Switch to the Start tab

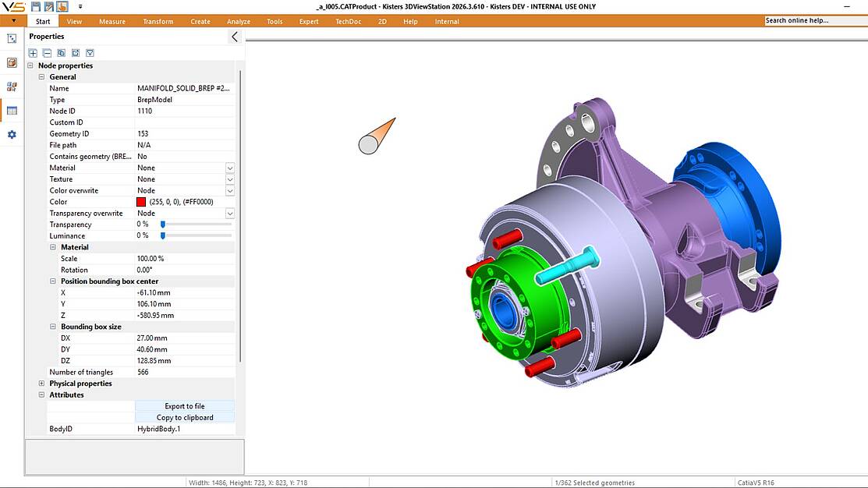(x=43, y=22)
